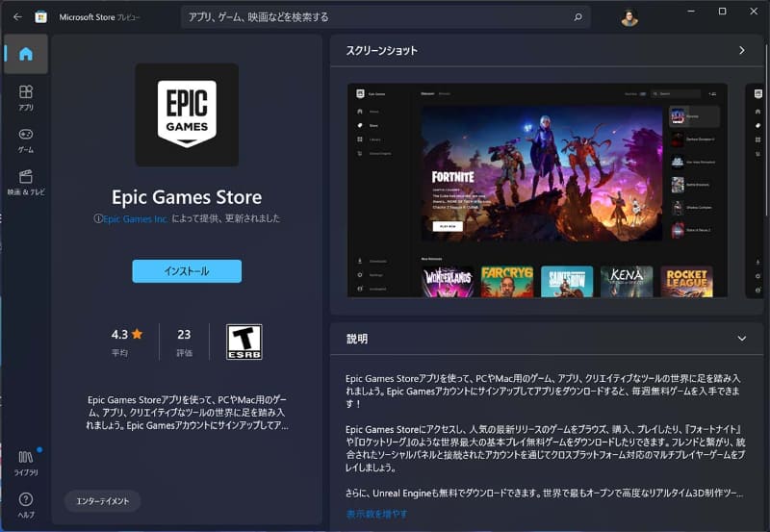Viewport: 770px width, 532px height.
Task: Click the Epic Games app logo
Action: pyautogui.click(x=187, y=114)
